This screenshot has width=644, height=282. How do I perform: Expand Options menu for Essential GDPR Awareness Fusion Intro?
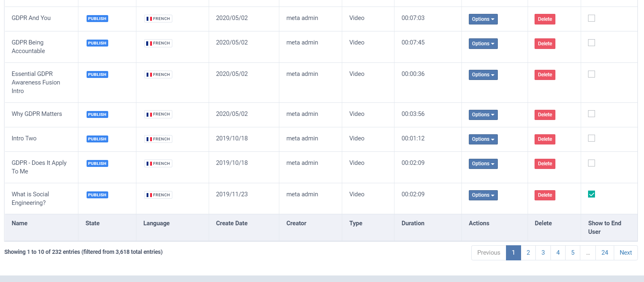[x=483, y=75]
